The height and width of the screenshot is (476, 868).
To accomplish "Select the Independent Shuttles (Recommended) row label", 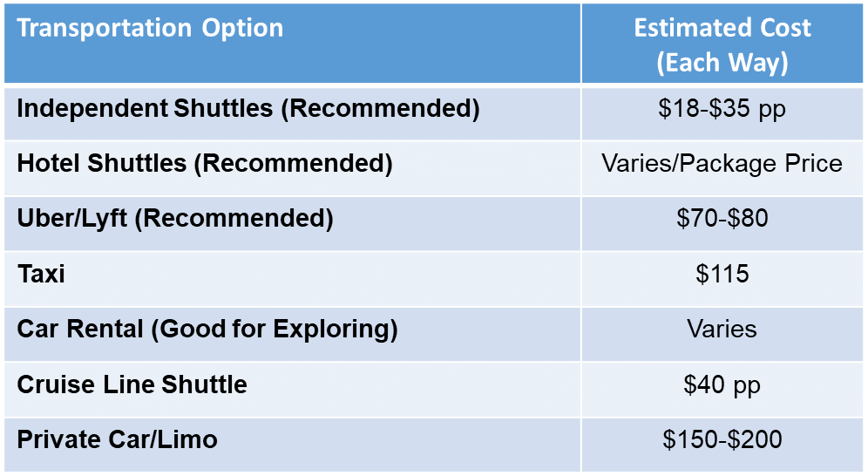I will [248, 108].
